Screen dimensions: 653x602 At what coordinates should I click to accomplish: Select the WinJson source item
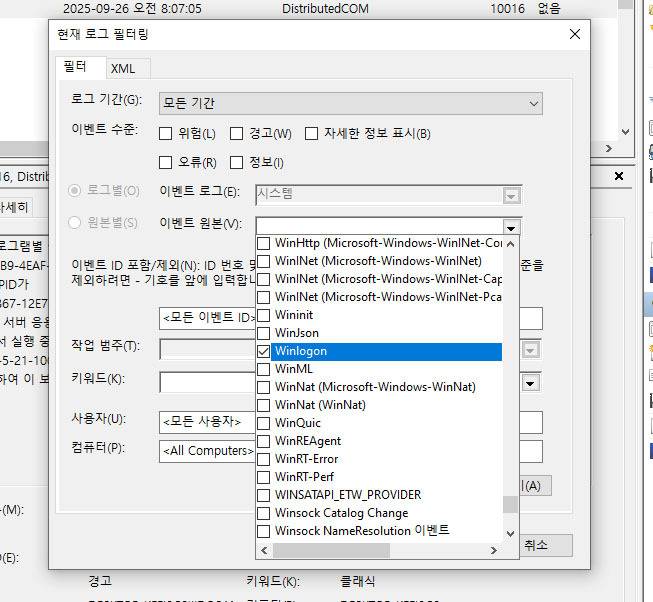coord(296,333)
